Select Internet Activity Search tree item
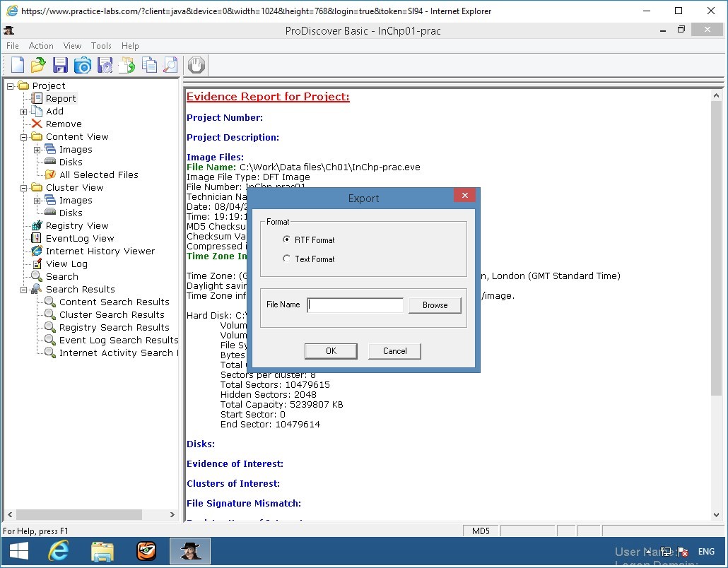728x568 pixels. [x=119, y=353]
